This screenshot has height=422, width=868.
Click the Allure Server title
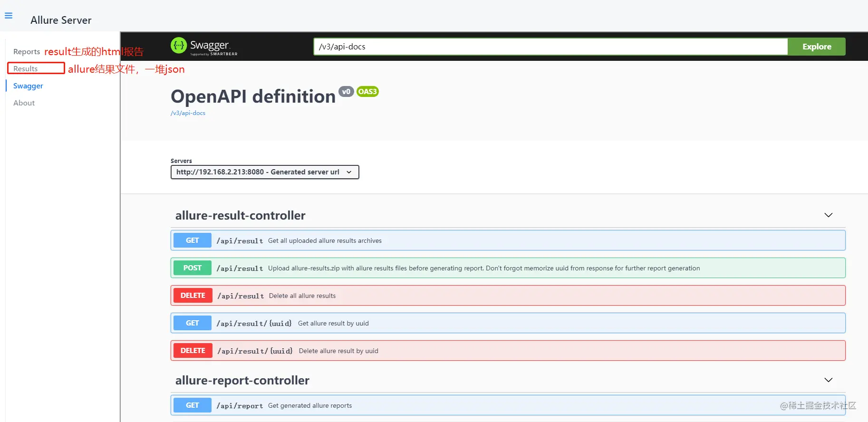61,20
